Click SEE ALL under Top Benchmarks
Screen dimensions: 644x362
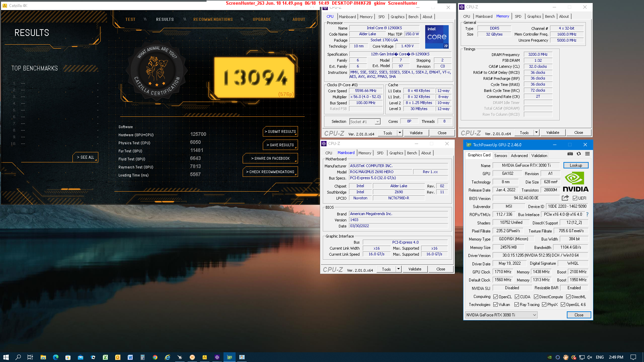pyautogui.click(x=85, y=157)
